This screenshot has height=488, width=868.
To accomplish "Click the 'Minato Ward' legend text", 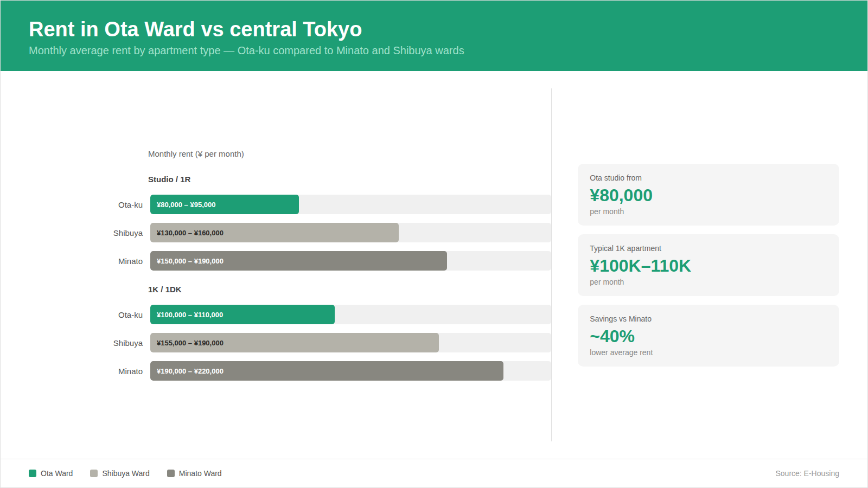I will [200, 473].
